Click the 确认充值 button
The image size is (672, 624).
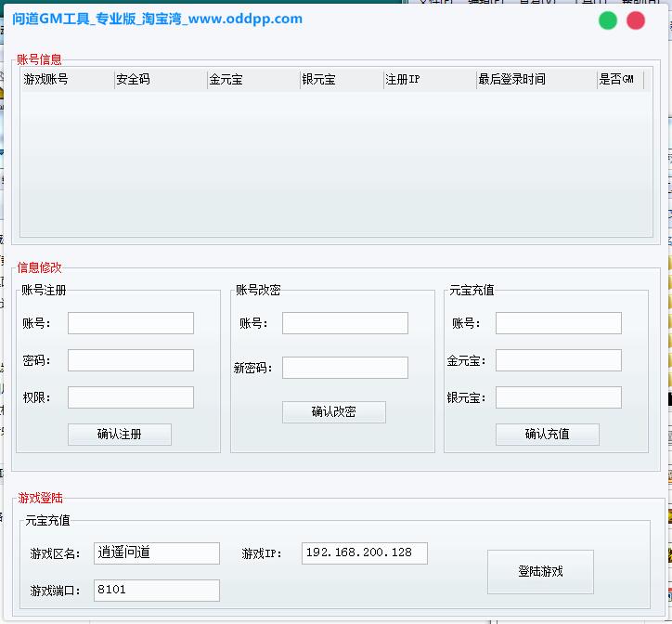547,435
